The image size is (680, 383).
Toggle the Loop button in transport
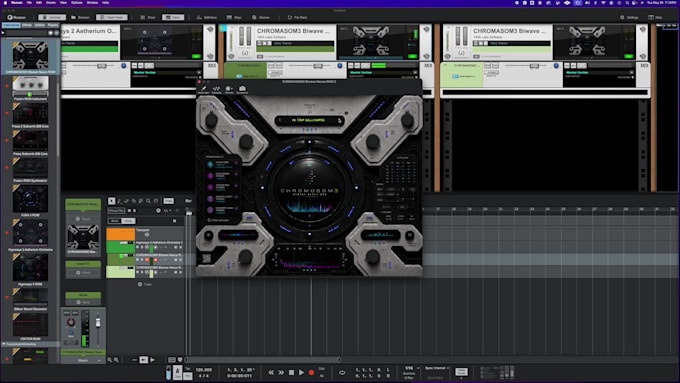(x=342, y=372)
